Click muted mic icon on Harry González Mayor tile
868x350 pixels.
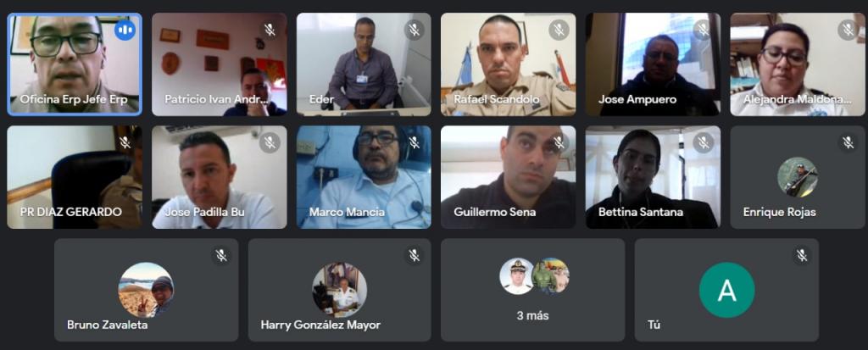(x=414, y=255)
